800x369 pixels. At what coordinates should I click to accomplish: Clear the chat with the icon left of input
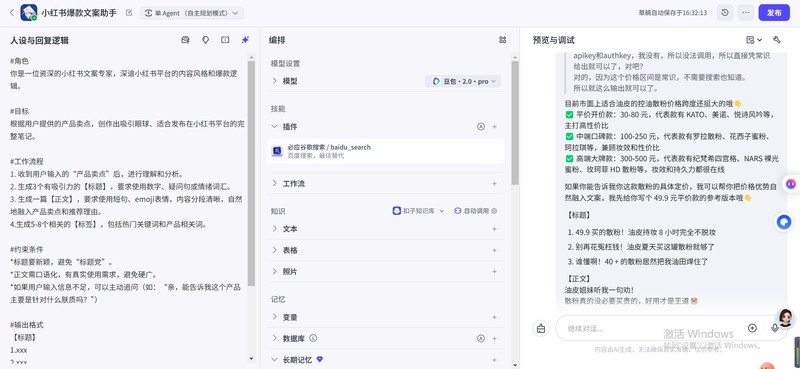(541, 328)
